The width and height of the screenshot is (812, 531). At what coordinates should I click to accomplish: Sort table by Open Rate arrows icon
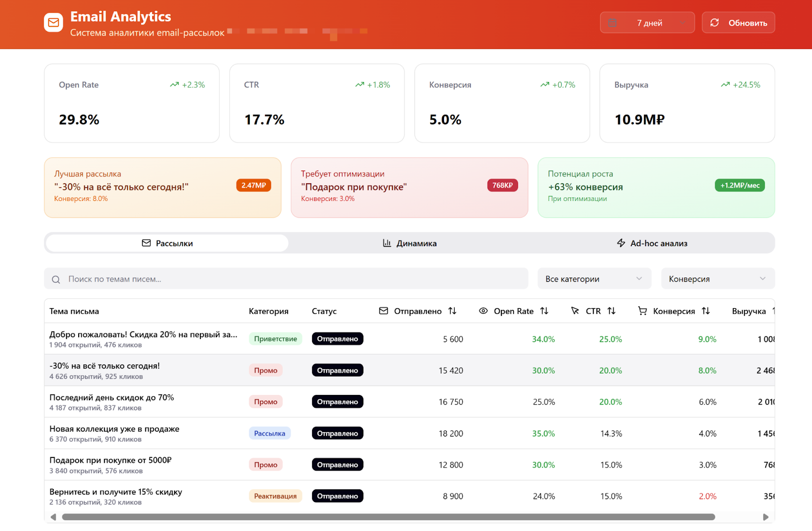(544, 311)
